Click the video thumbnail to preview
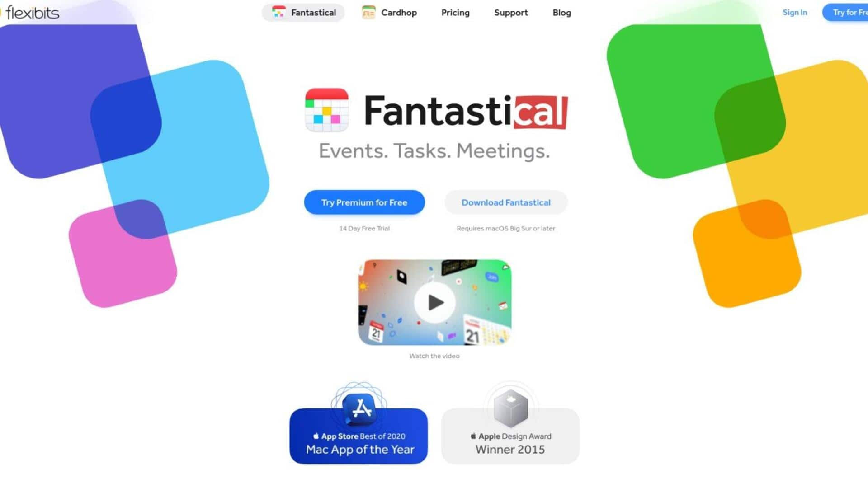The image size is (868, 488). (x=434, y=302)
